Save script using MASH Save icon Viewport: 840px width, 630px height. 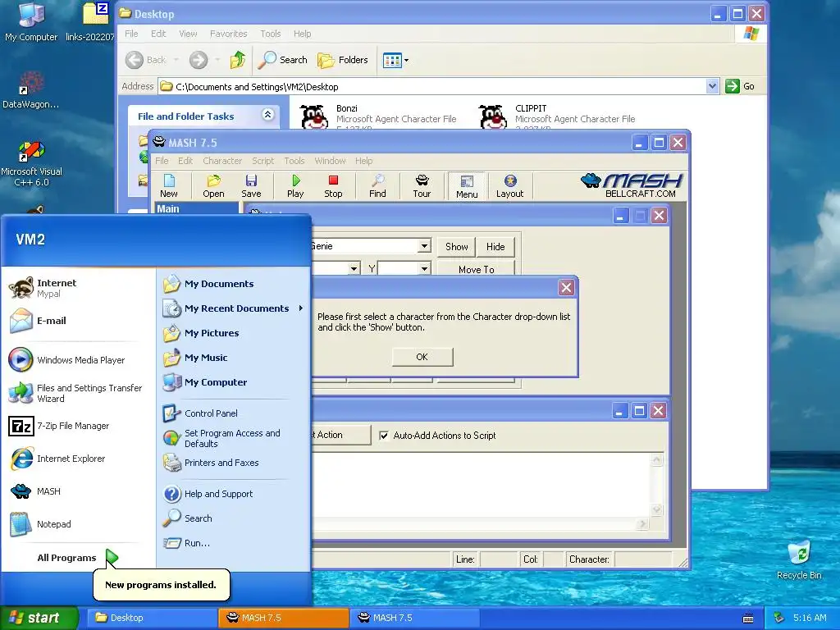click(251, 186)
